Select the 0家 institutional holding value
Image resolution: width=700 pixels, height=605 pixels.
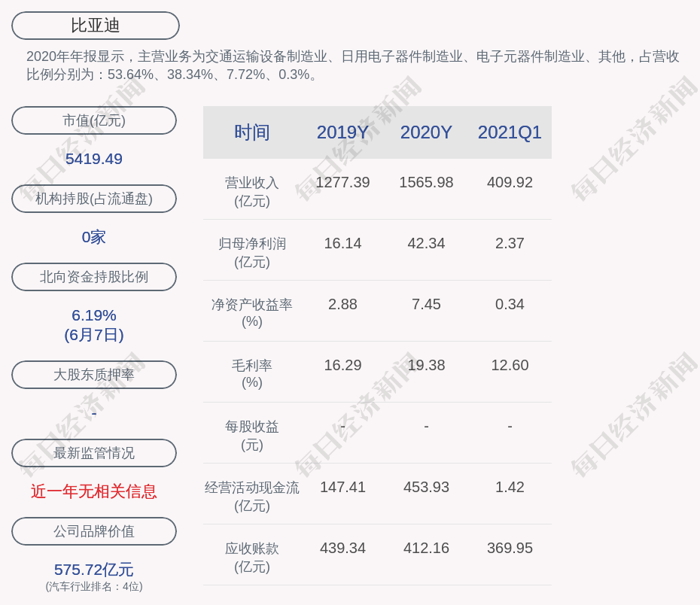(94, 237)
